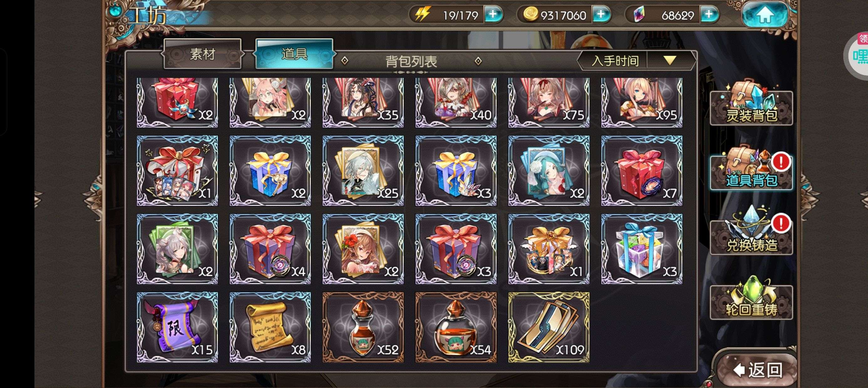
Task: Switch to the 素材 tab
Action: coord(203,54)
